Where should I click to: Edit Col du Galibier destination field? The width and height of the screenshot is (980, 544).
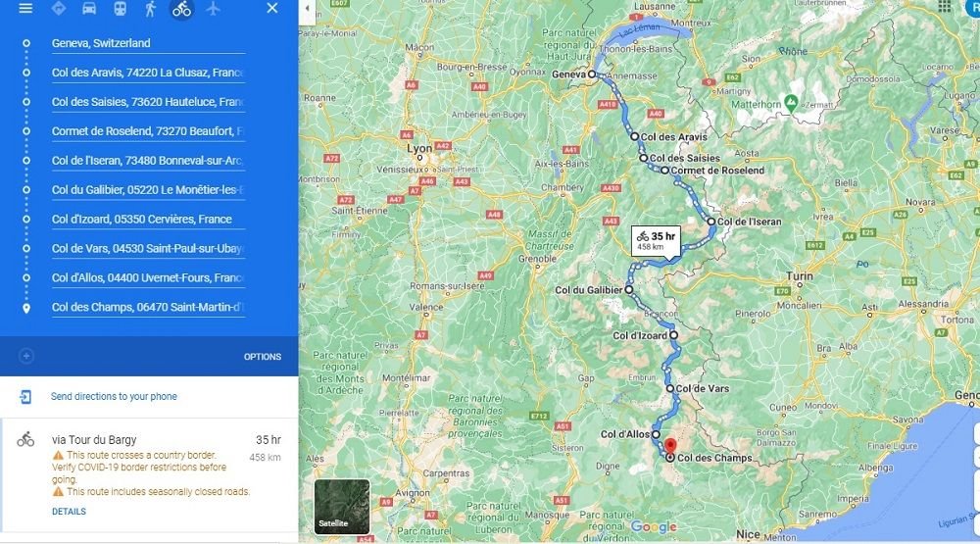(148, 189)
